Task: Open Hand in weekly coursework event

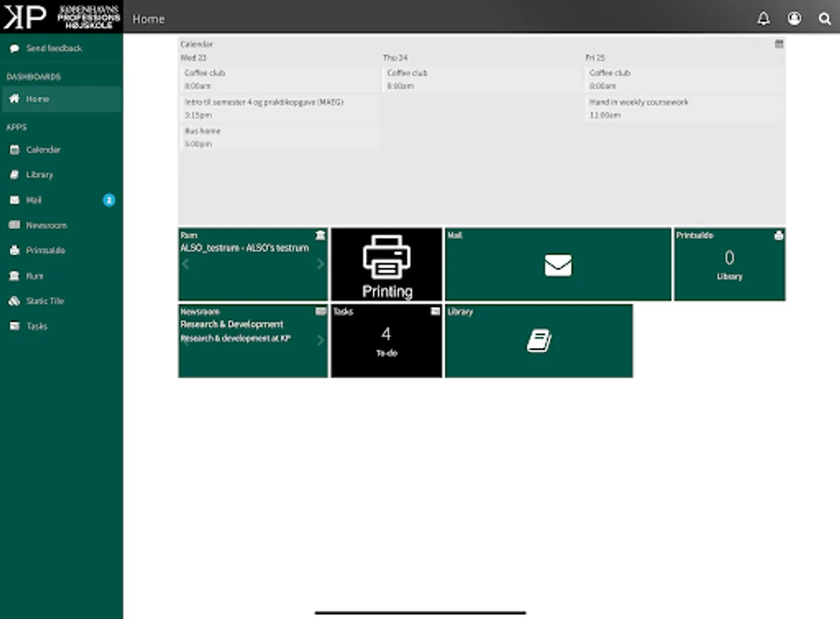Action: click(685, 108)
